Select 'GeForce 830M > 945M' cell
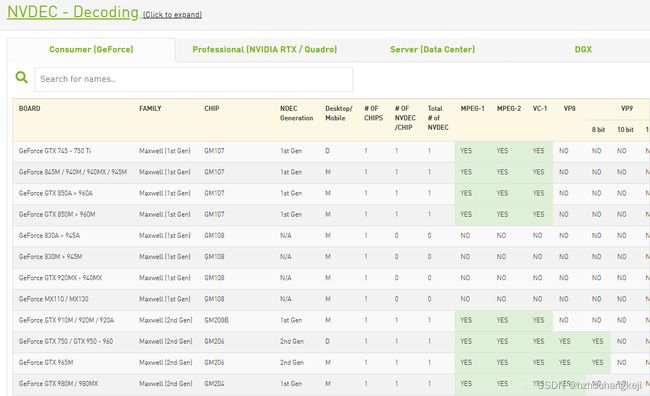650x396 pixels. click(x=51, y=257)
